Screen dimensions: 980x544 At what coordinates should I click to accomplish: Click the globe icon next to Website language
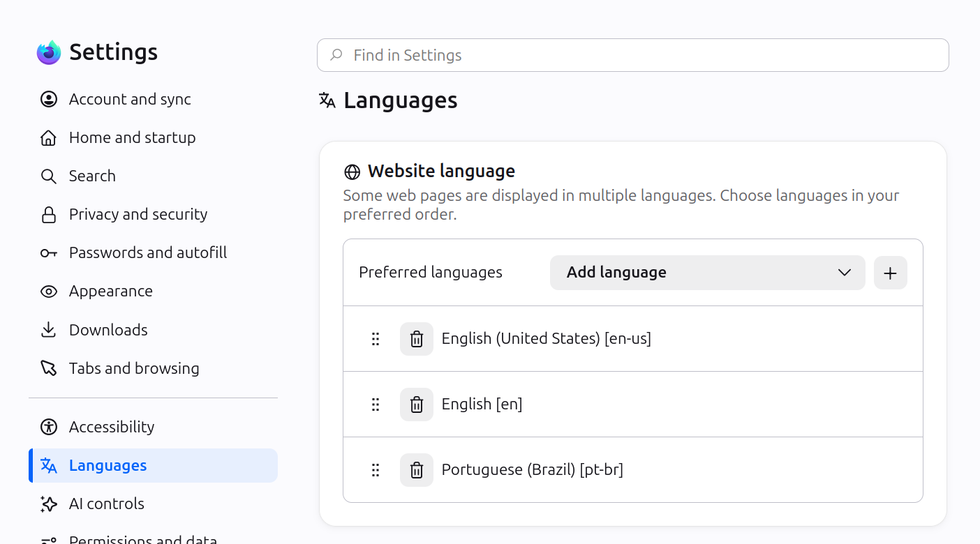[x=352, y=172]
